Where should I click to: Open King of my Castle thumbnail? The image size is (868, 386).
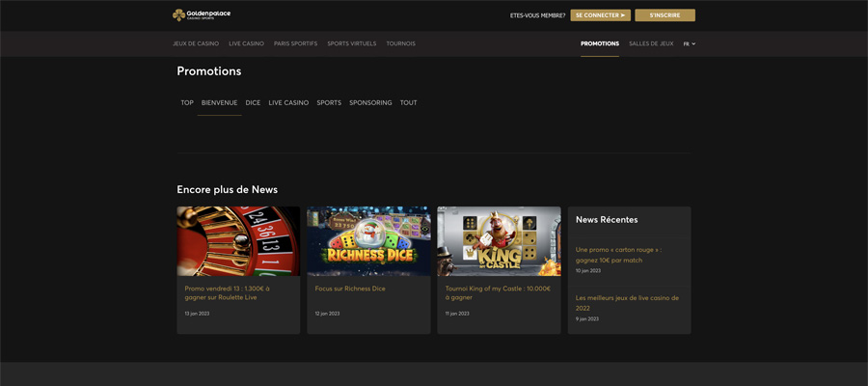pyautogui.click(x=499, y=241)
